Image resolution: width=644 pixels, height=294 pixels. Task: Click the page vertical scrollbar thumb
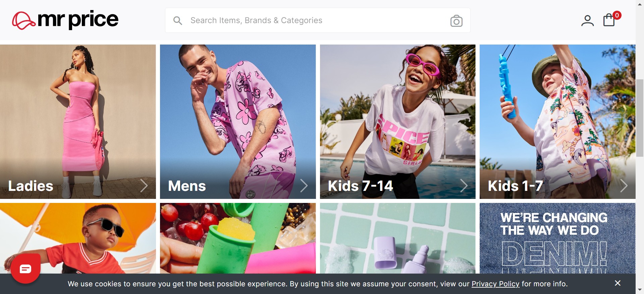[x=640, y=118]
